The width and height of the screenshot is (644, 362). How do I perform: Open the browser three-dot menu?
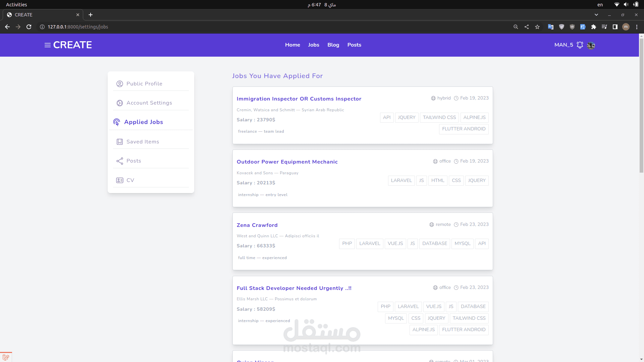pyautogui.click(x=637, y=27)
